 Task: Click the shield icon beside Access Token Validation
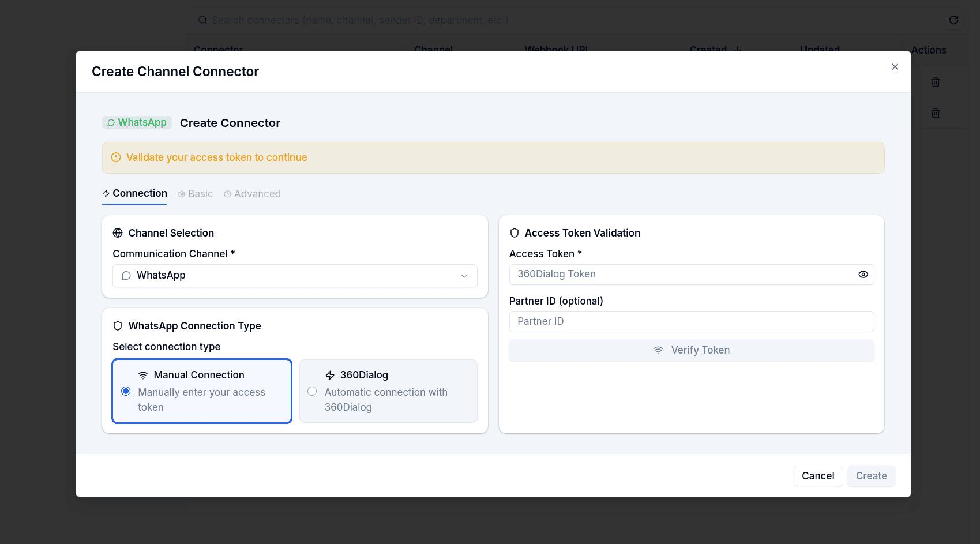[x=515, y=233]
